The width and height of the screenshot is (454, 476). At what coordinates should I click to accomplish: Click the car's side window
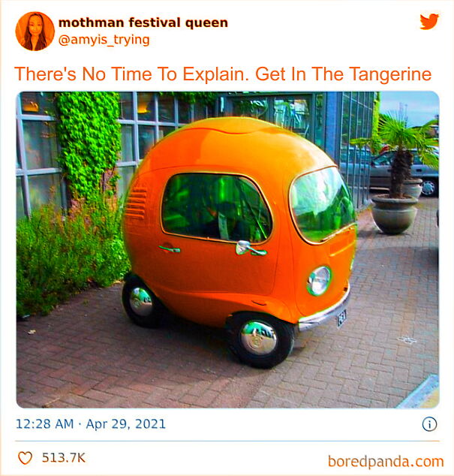(216, 208)
